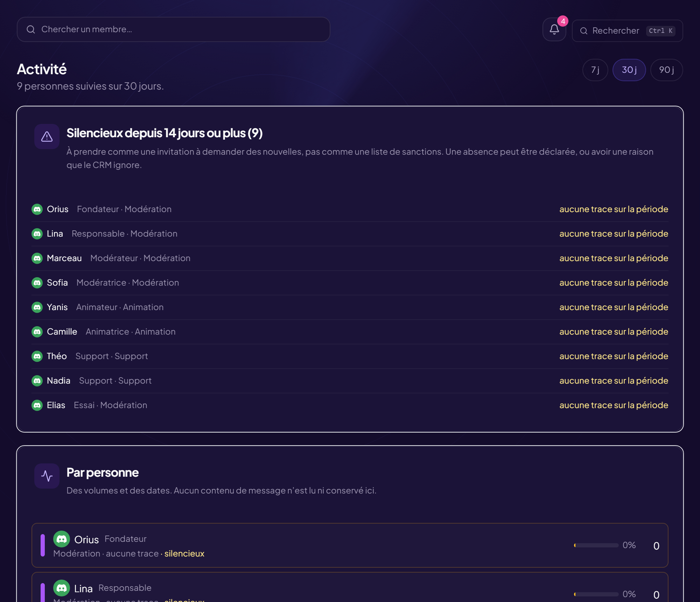Click the 'aucune trace sur la période' status for Nadia

pos(614,381)
